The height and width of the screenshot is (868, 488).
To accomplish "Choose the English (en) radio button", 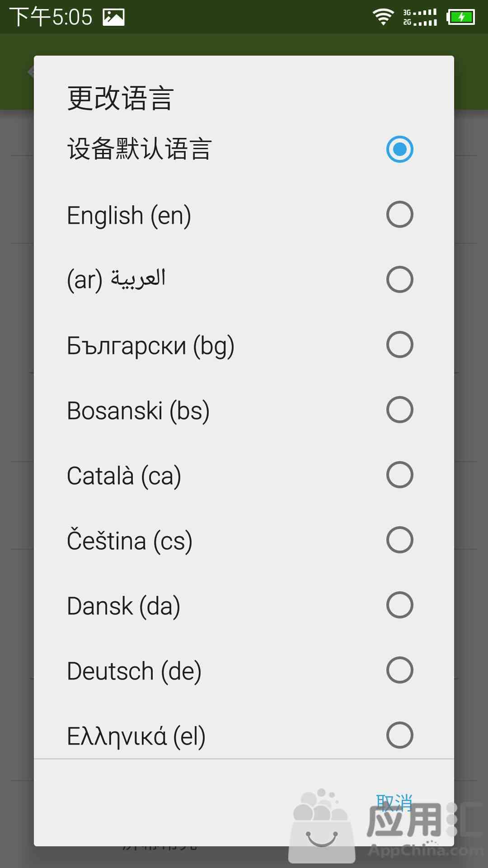I will (x=399, y=214).
